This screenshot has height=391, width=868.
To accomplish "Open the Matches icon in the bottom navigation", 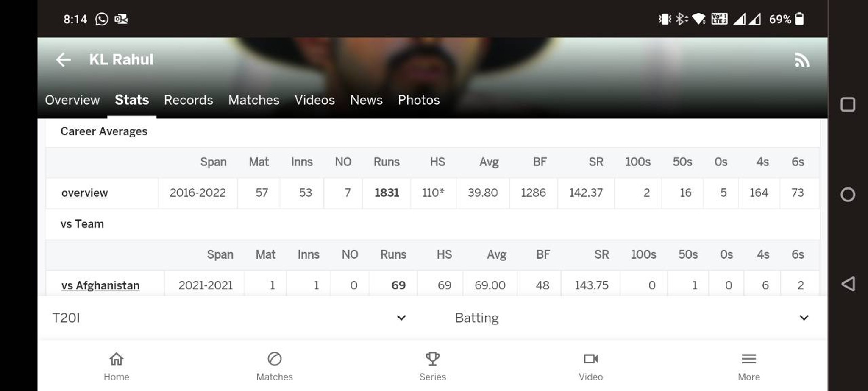I will (274, 359).
